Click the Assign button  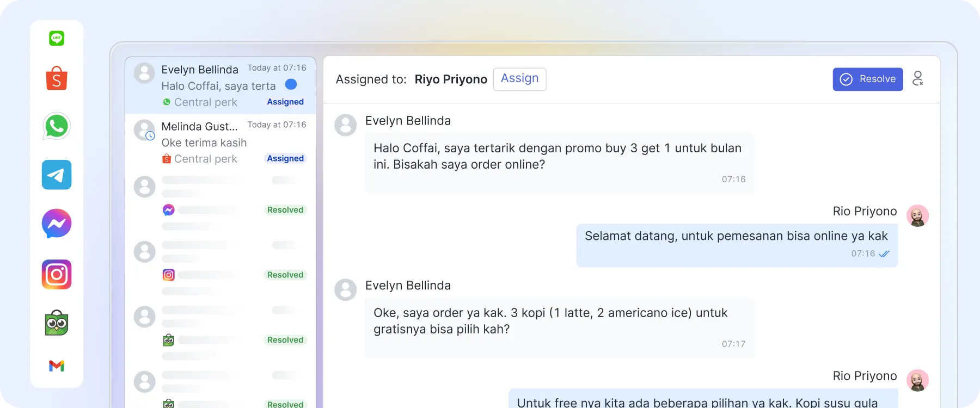(519, 79)
